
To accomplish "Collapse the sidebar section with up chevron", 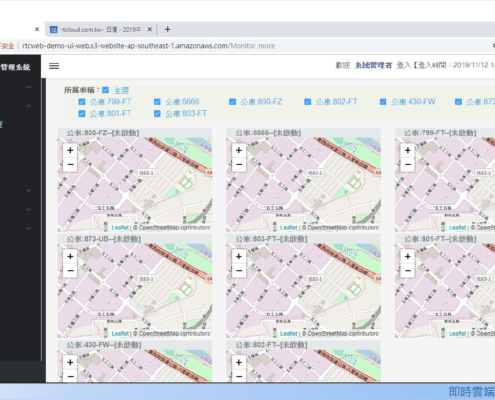I will coord(29,106).
